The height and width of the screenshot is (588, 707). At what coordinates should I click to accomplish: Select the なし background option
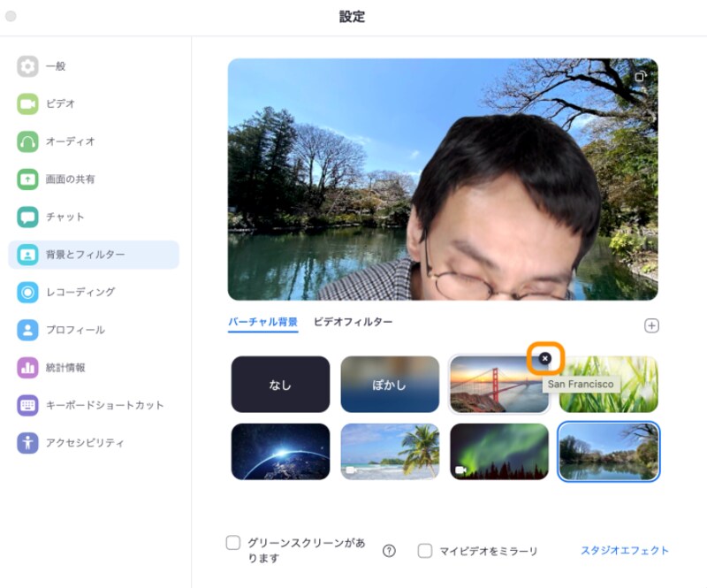click(x=279, y=384)
